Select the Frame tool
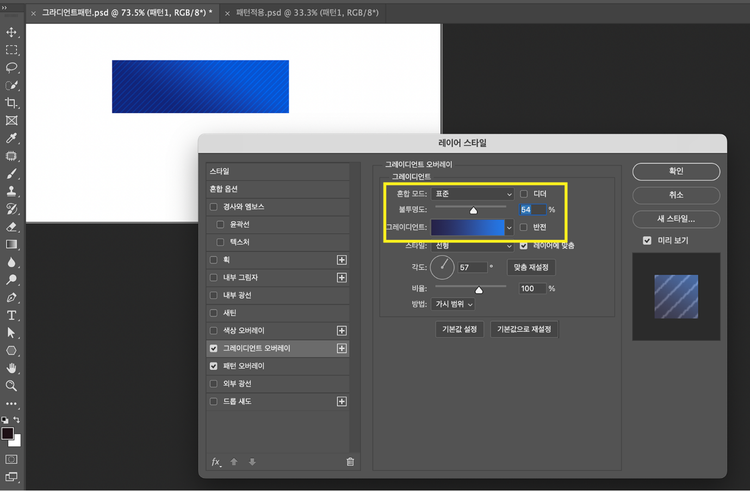 [x=11, y=120]
